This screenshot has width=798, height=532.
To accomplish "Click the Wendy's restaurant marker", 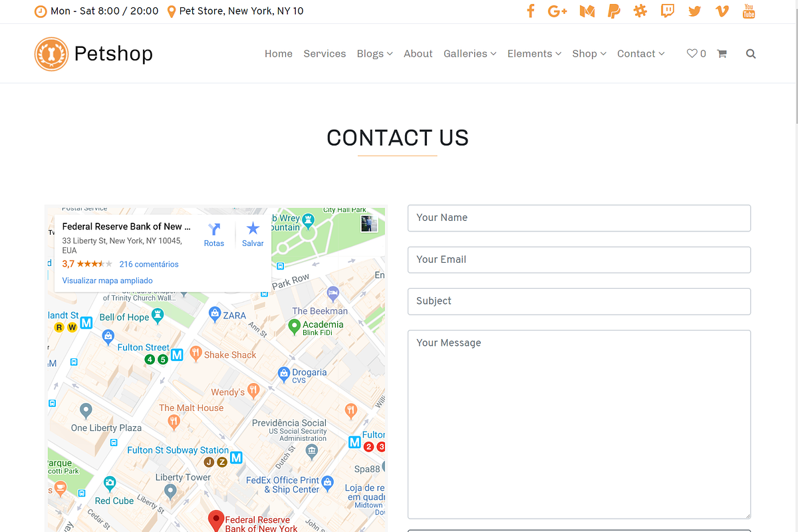I will click(x=253, y=390).
